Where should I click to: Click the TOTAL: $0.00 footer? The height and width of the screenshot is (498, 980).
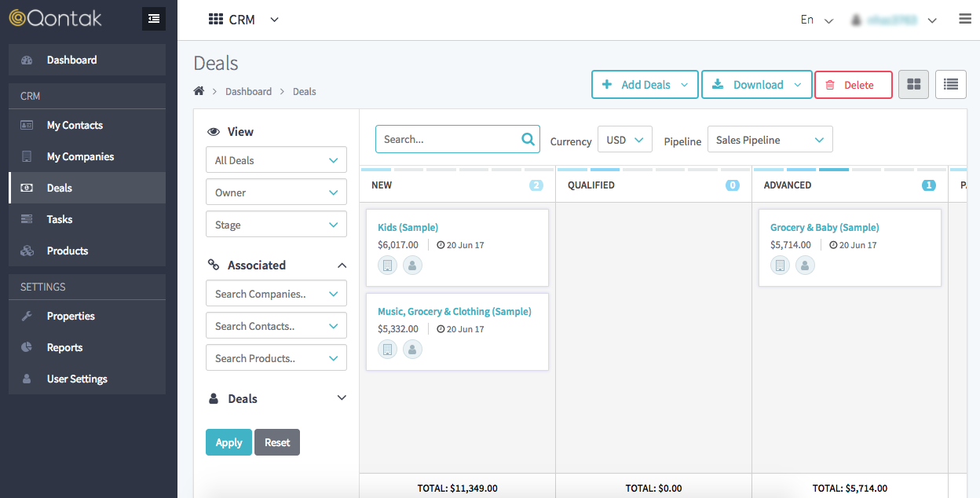653,489
